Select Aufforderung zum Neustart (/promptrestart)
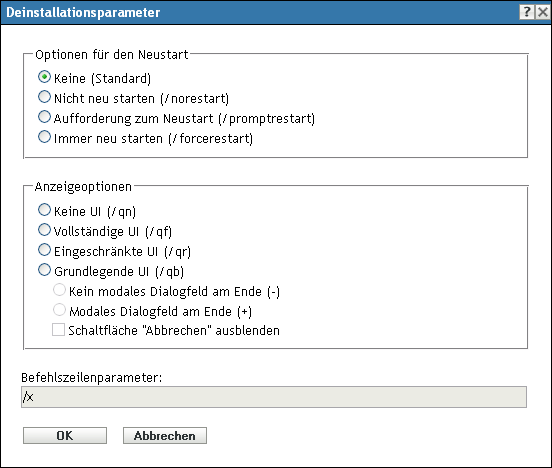Viewport: 552px width, 468px height. click(44, 117)
